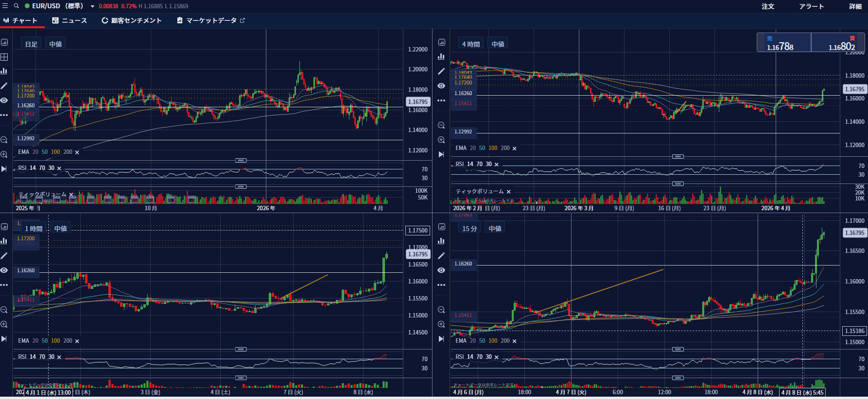Expand the EUR/USD symbol dropdown arrow
Viewport: 868px width, 399px height.
click(92, 6)
